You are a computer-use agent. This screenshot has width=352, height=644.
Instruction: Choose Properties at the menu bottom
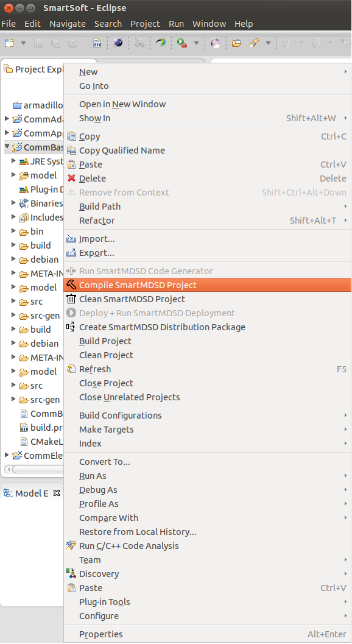click(208, 634)
